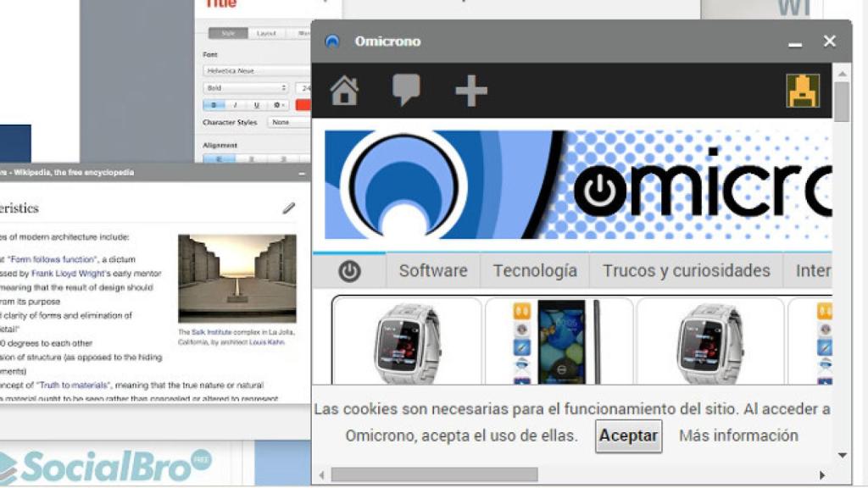Open the Software tab
This screenshot has height=488, width=868.
433,271
